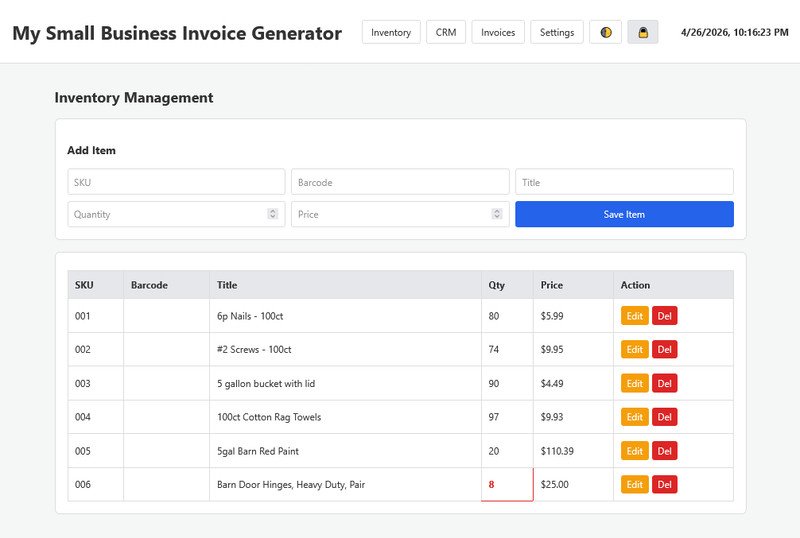Click the quantity 20 cell
The height and width of the screenshot is (538, 800).
point(507,451)
